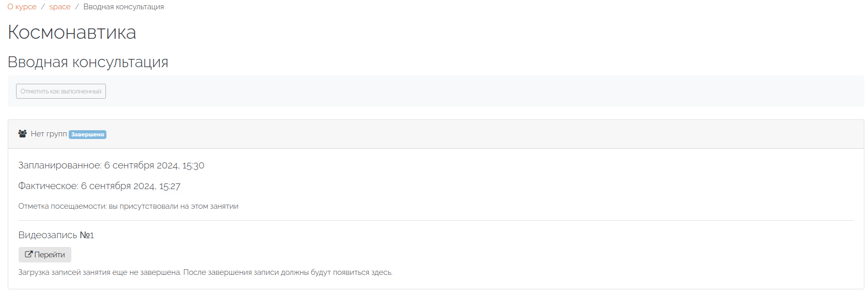
Task: Select the Запланированное date line
Action: coord(111,165)
